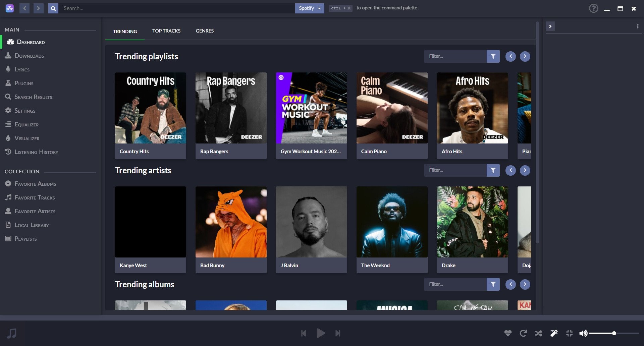Adjust the volume slider
Image resolution: width=644 pixels, height=346 pixels.
[614, 333]
